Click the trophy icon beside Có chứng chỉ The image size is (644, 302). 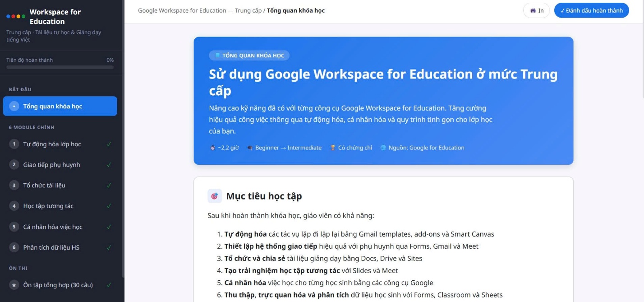click(333, 148)
